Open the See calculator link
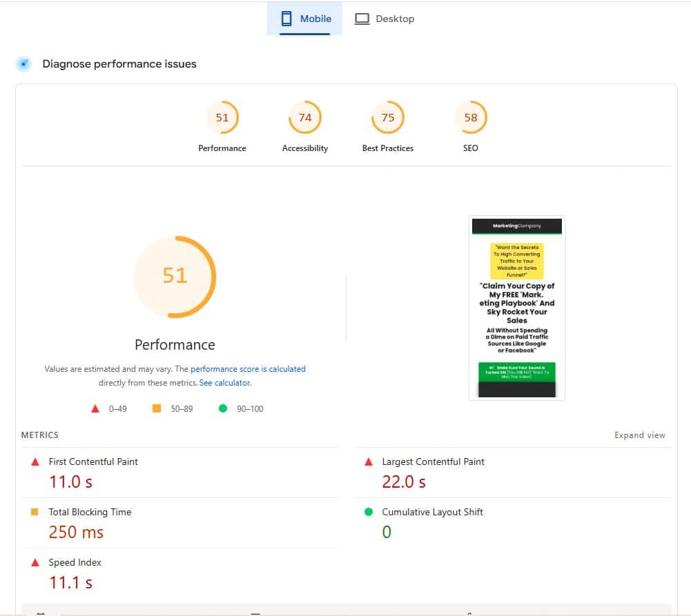This screenshot has width=691, height=616. pyautogui.click(x=224, y=382)
